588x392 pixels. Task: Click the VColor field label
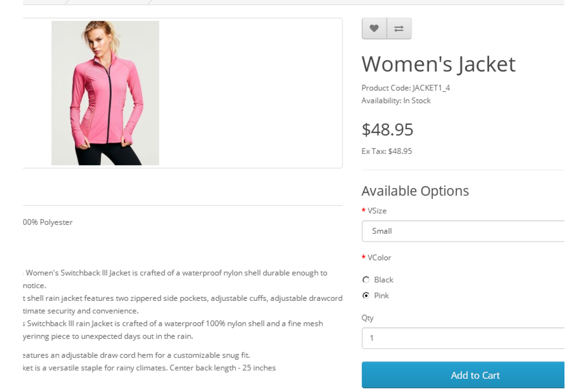(379, 258)
